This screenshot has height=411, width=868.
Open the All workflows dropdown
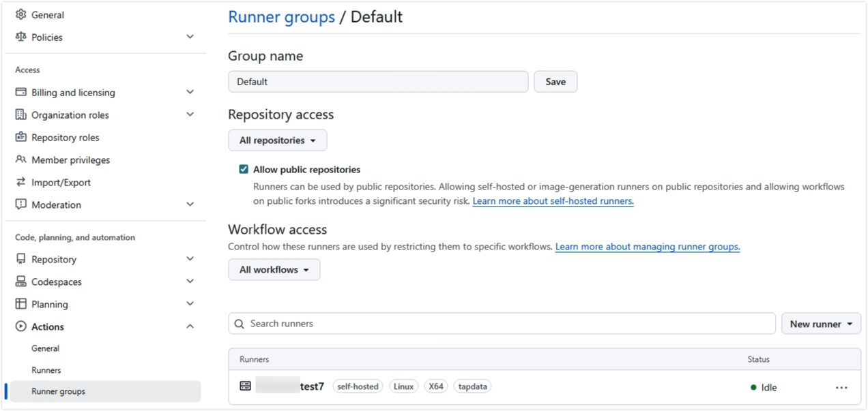(274, 270)
